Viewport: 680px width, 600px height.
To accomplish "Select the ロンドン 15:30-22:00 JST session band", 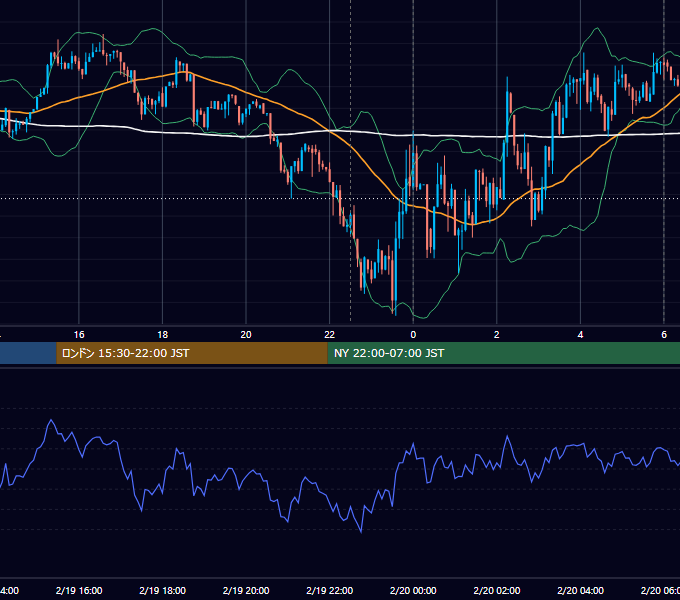I will click(x=192, y=353).
